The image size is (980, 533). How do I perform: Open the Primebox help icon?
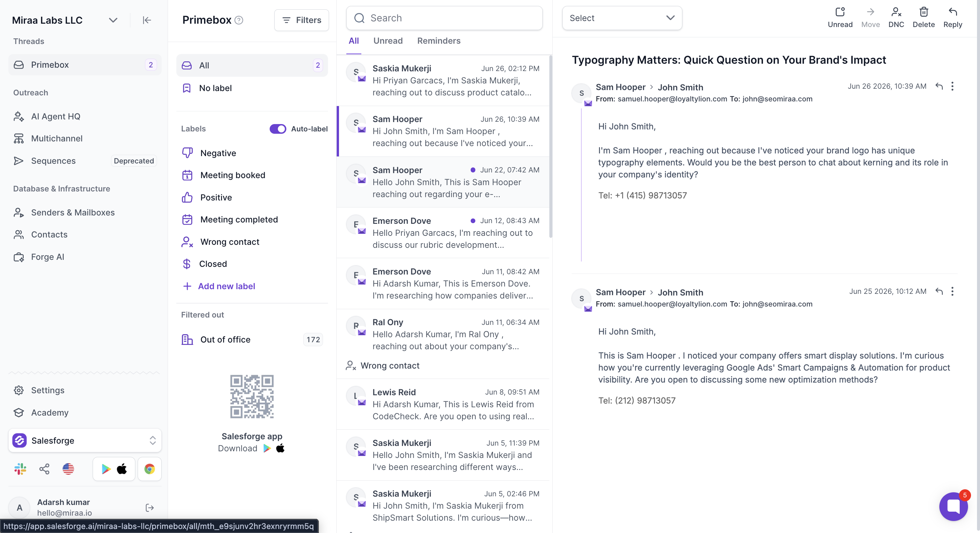coord(239,20)
